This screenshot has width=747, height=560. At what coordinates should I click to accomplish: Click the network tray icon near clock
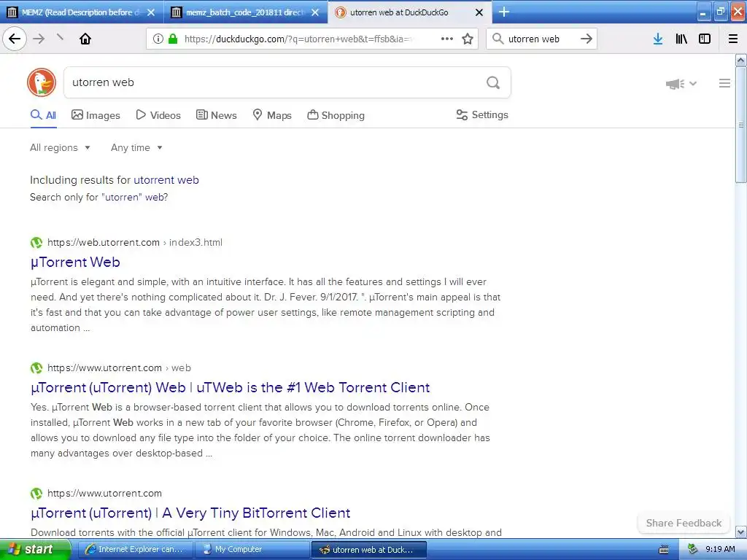pyautogui.click(x=692, y=549)
